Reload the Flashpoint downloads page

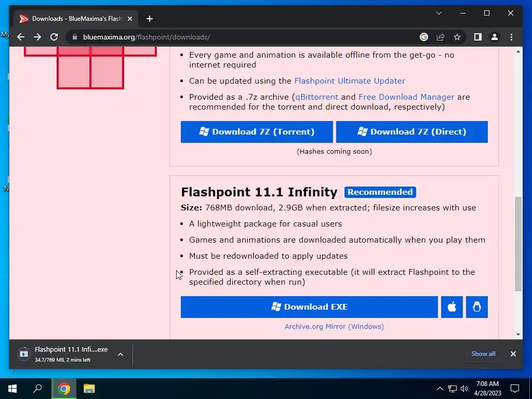54,37
